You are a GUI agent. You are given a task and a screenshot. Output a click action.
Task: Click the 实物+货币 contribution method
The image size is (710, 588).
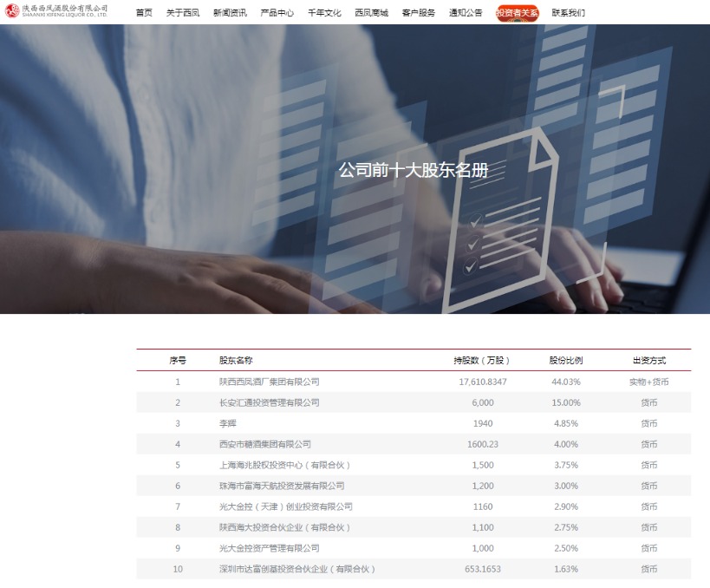tap(648, 382)
